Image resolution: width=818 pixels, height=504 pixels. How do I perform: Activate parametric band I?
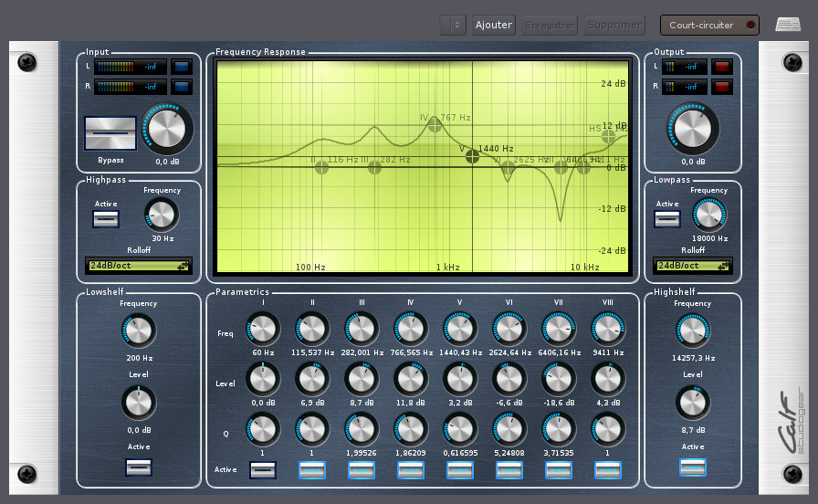click(263, 470)
